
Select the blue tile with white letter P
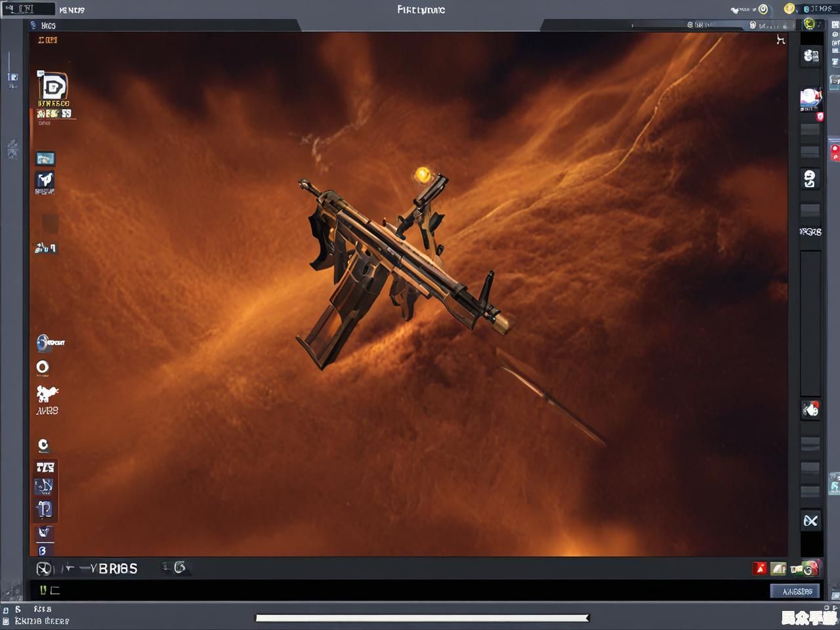44,509
